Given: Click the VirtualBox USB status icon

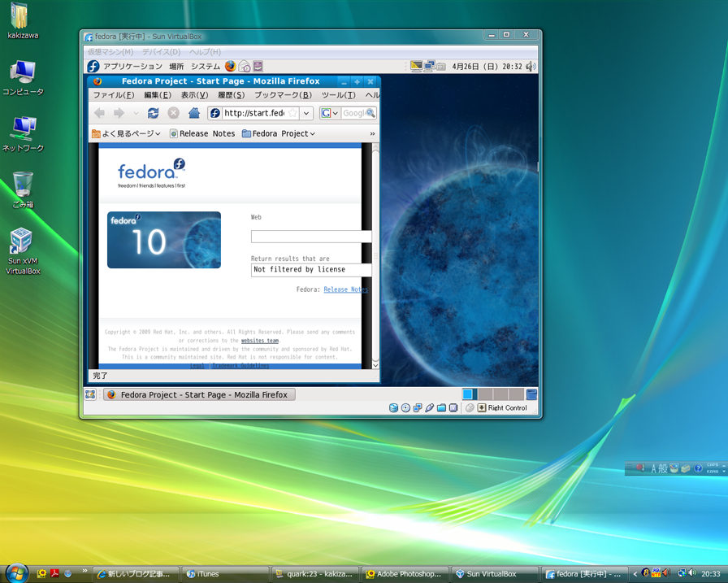Looking at the screenshot, I should point(430,408).
